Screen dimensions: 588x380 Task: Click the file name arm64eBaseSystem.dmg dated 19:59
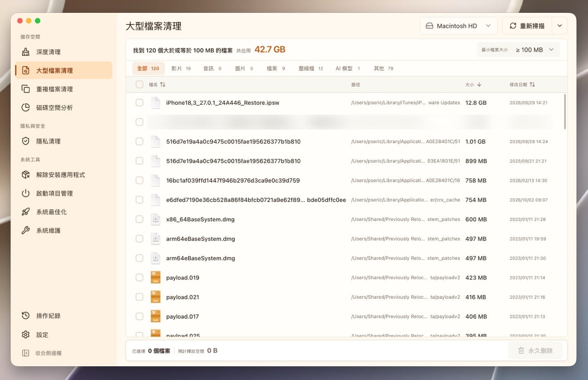pos(200,239)
